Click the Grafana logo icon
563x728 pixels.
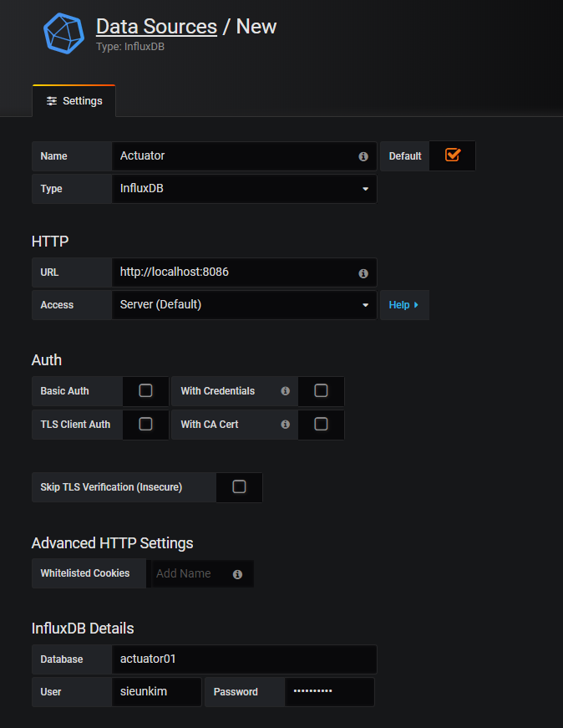[x=63, y=33]
